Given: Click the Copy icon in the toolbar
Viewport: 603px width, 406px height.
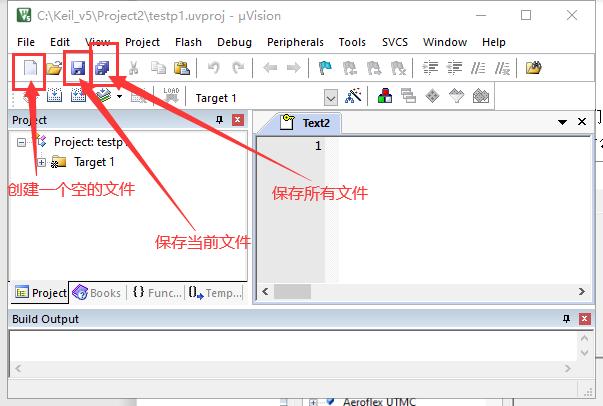Looking at the screenshot, I should pyautogui.click(x=158, y=68).
